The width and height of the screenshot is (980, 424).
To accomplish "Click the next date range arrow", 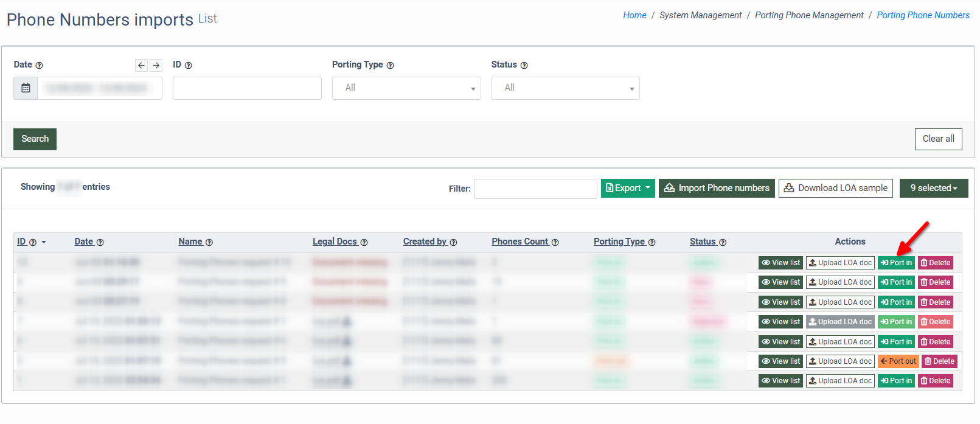I will click(156, 65).
